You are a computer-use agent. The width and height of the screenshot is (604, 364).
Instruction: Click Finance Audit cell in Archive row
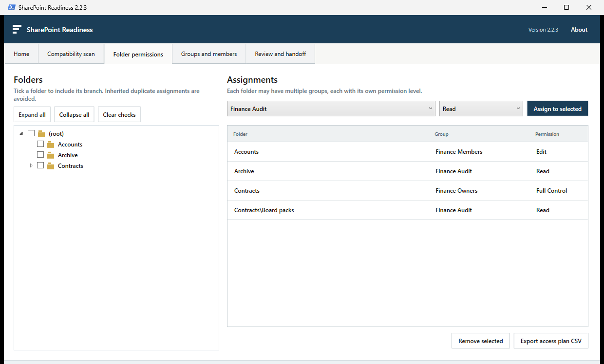pyautogui.click(x=453, y=171)
